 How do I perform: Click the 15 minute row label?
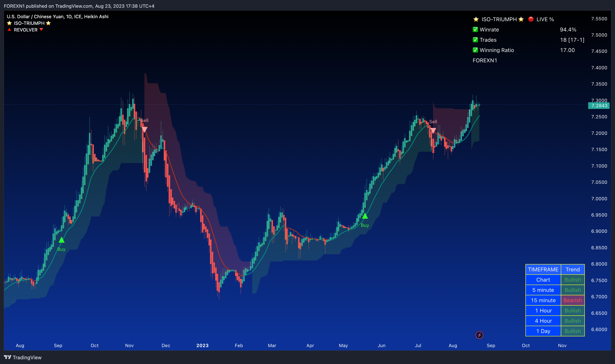[543, 300]
